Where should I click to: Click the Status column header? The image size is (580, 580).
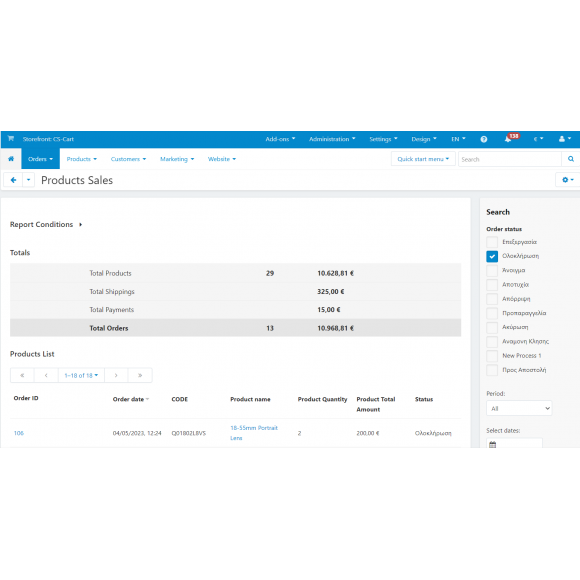point(424,399)
